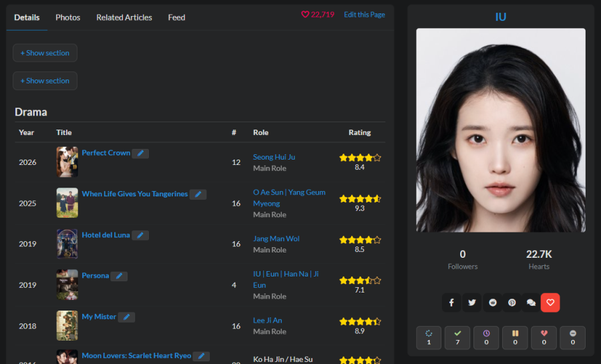
Task: Select the broken heart dropped status
Action: pos(544,337)
